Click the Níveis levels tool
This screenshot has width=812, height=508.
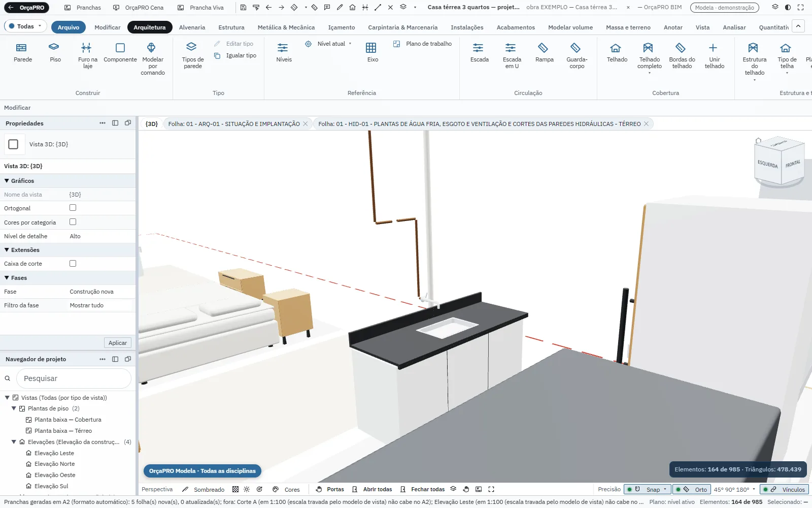[284, 53]
